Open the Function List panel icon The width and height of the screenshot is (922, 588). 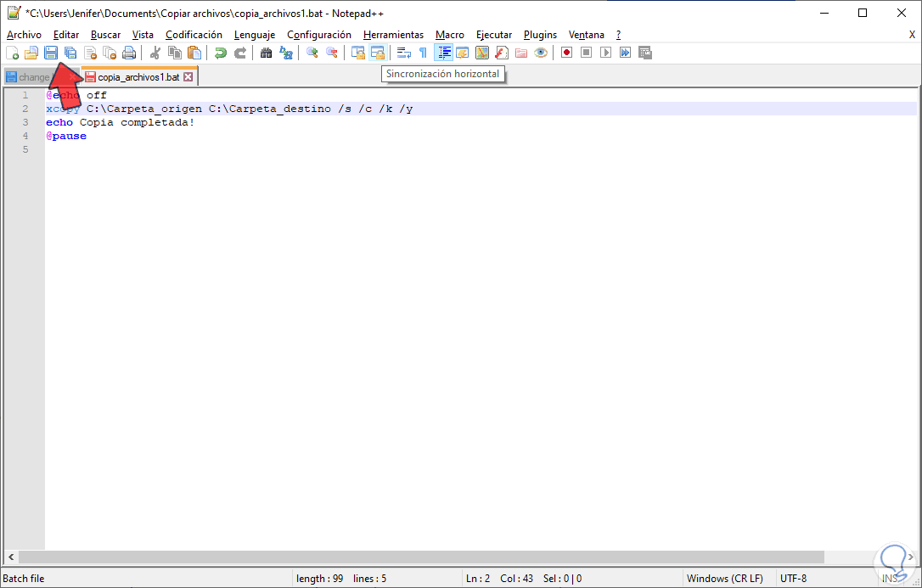502,53
